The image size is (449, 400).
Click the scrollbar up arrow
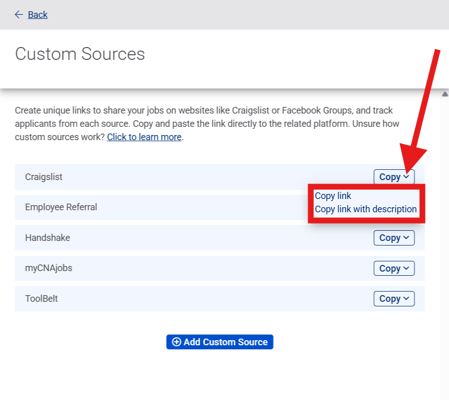click(445, 94)
